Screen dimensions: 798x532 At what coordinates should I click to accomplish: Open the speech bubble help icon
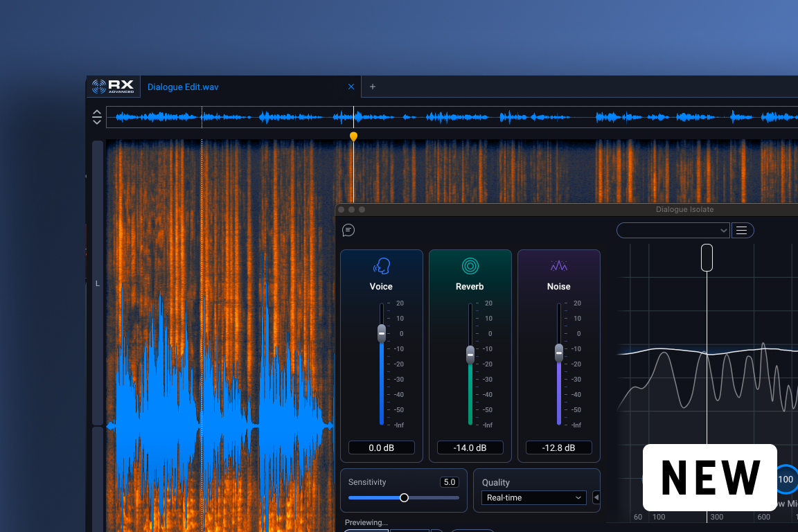coord(348,230)
